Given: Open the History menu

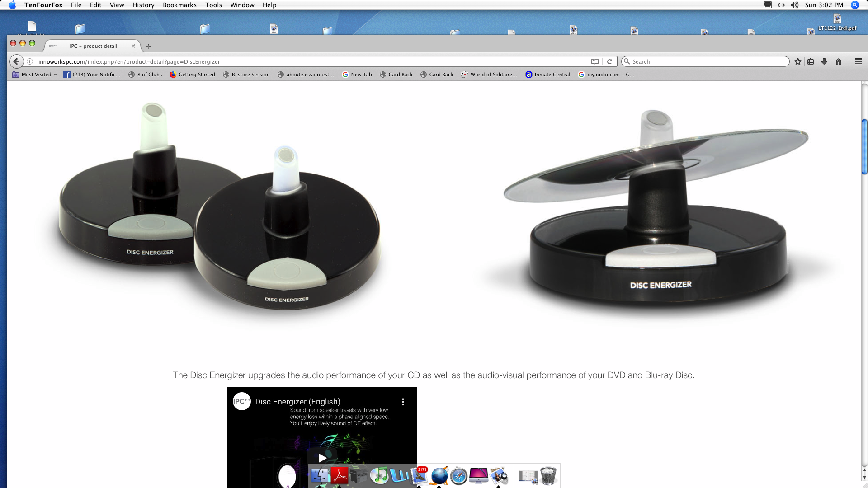Looking at the screenshot, I should (143, 5).
